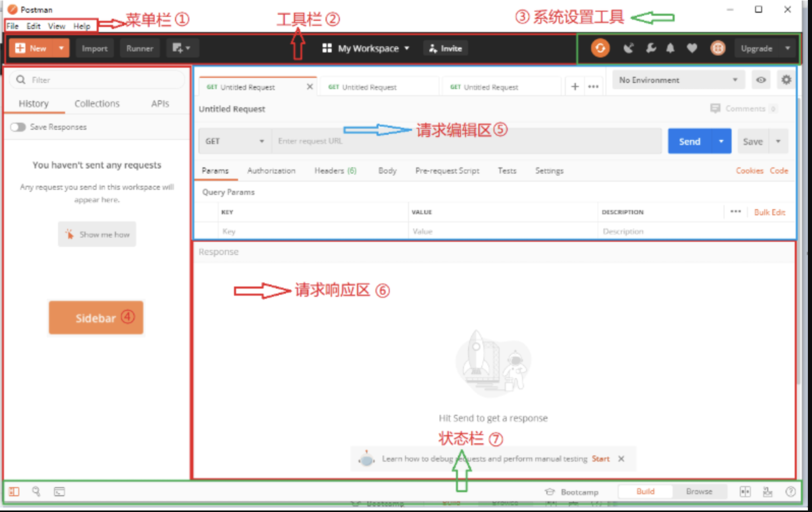Click the Bulk Edit link

pos(769,212)
